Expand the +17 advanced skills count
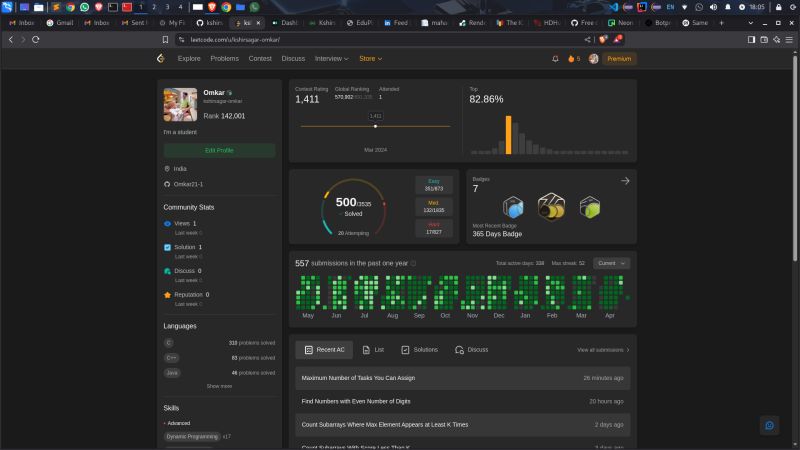The height and width of the screenshot is (450, 800). point(227,437)
